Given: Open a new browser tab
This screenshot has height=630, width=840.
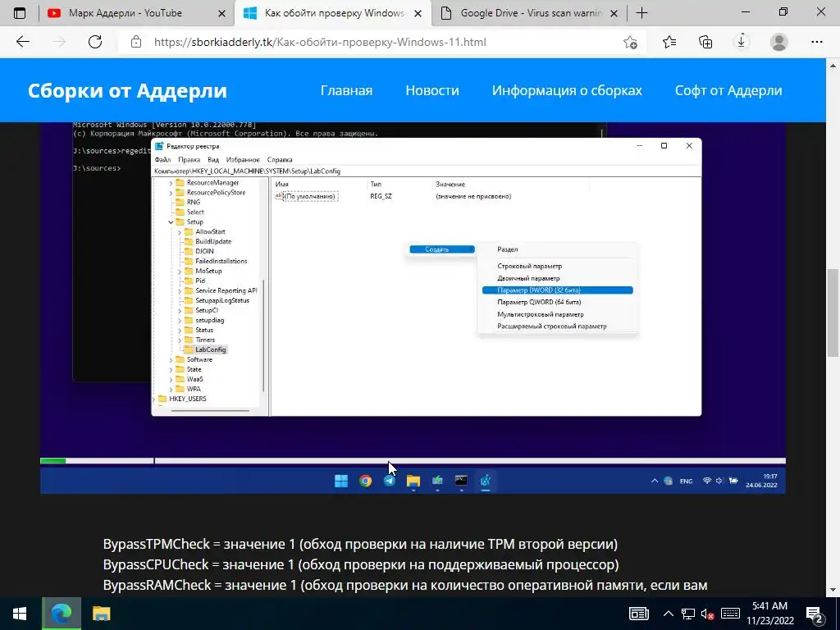Looking at the screenshot, I should (x=641, y=13).
